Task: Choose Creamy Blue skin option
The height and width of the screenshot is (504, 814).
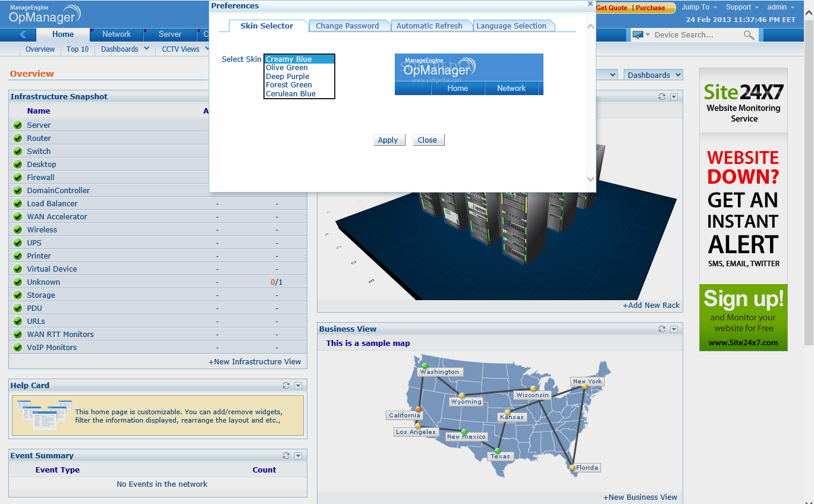Action: pos(299,59)
